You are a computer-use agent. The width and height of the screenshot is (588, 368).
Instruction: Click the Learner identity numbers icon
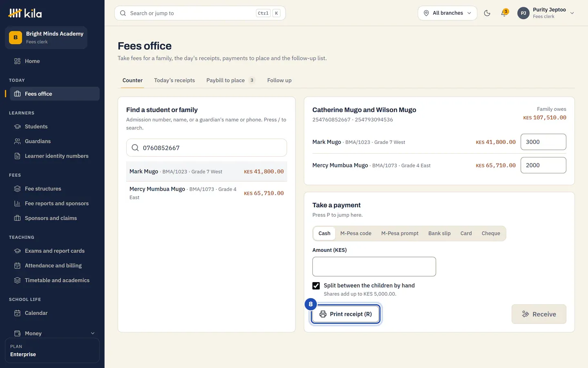[x=17, y=156]
